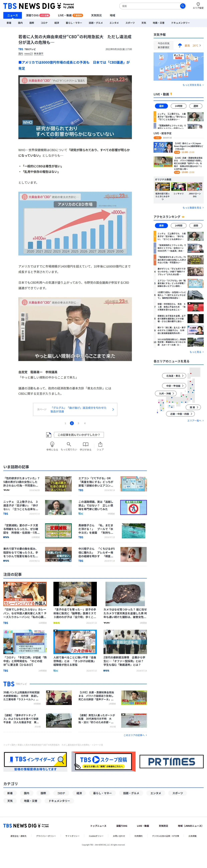Image resolution: width=207 pixels, height=868 pixels.
Task: Select the 天気防災 tab
Action: point(96,16)
